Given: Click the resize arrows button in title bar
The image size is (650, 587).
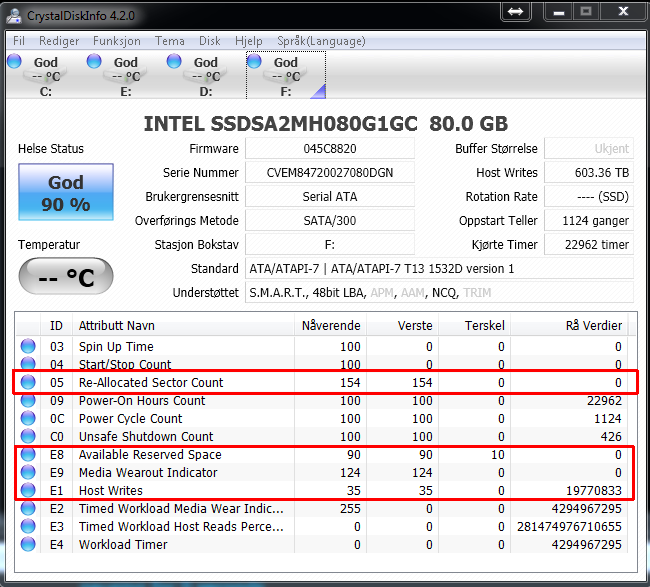Looking at the screenshot, I should coord(516,12).
